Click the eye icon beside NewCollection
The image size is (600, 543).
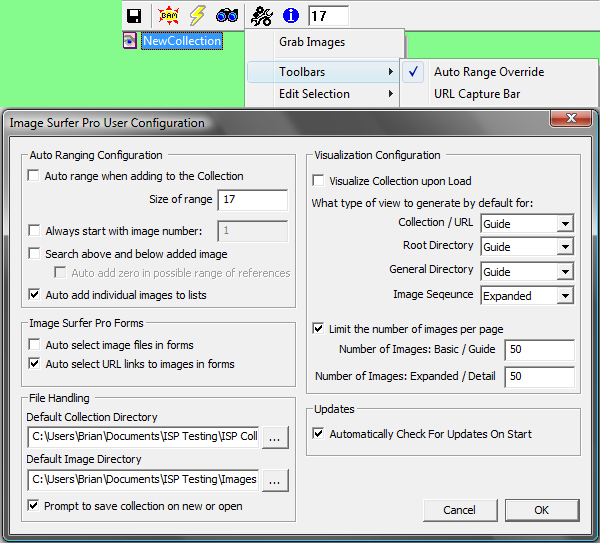pyautogui.click(x=130, y=41)
